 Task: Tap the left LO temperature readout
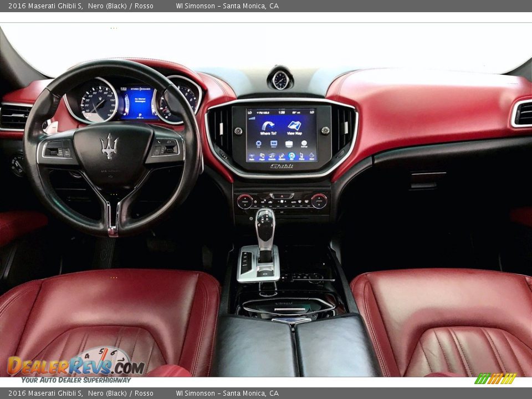(x=250, y=112)
